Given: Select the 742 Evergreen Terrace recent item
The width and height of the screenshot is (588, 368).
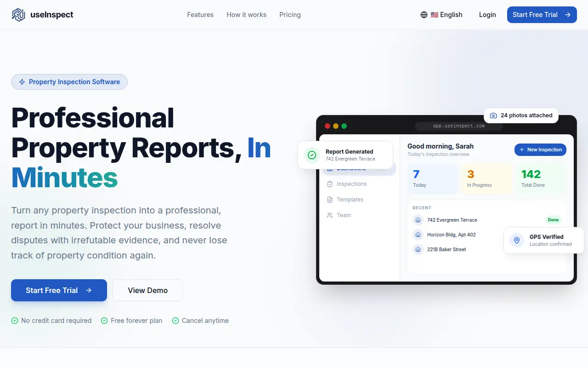Looking at the screenshot, I should [x=487, y=220].
